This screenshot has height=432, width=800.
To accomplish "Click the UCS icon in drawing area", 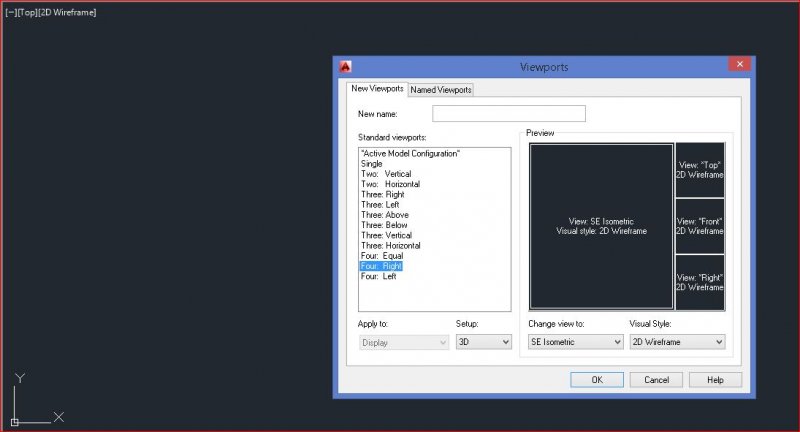I will click(37, 399).
